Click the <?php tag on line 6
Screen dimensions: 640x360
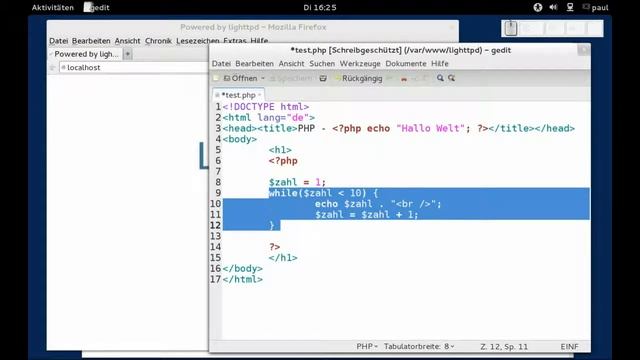(283, 161)
